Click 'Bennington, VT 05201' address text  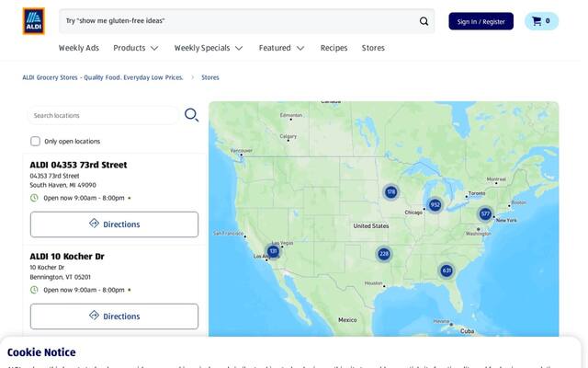coord(60,277)
